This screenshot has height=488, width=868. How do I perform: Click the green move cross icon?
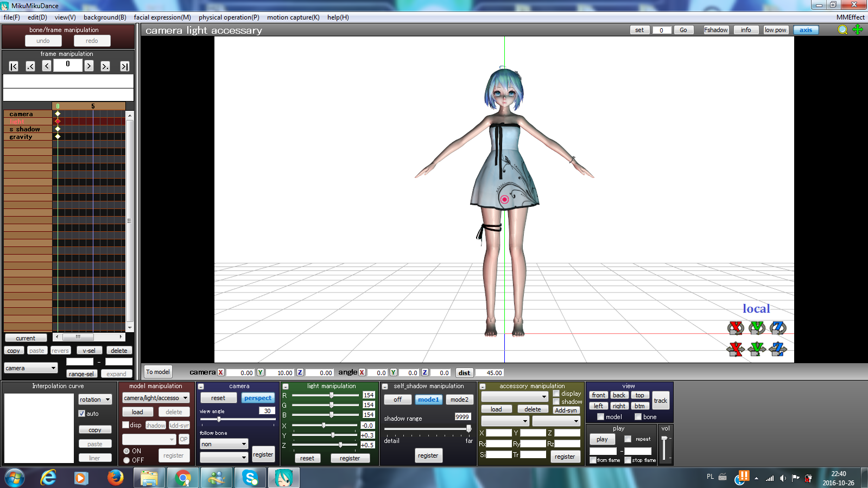(x=858, y=30)
